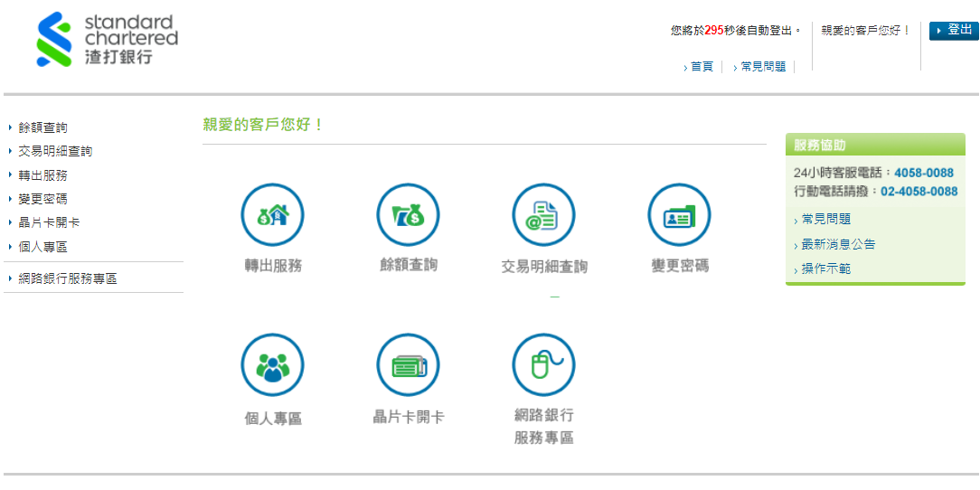Open the 變更密碼 ID card icon
980x490 pixels.
point(679,215)
